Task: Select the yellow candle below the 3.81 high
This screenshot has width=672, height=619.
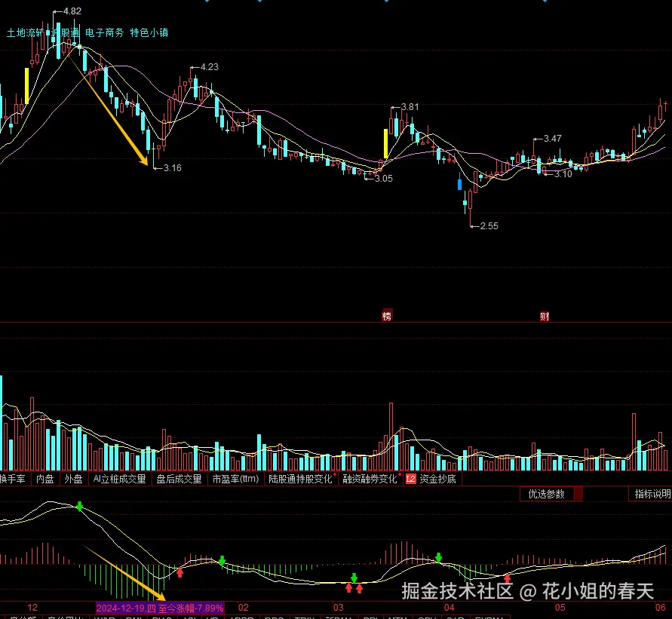Action: coord(385,143)
